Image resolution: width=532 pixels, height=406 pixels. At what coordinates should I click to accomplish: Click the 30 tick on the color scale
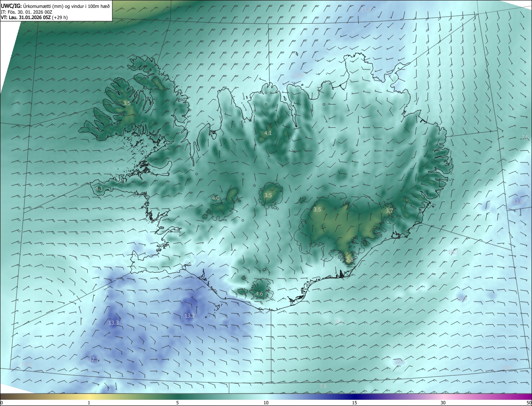click(443, 403)
